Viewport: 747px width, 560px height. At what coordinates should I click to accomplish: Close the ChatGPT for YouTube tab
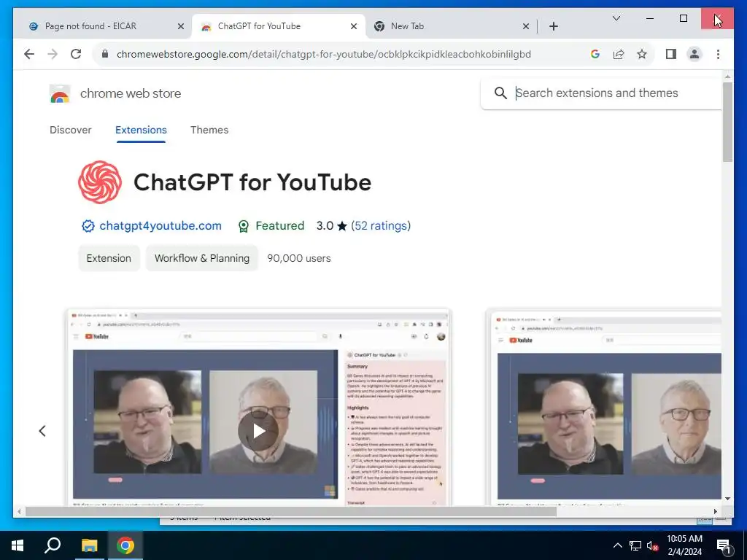pyautogui.click(x=354, y=27)
